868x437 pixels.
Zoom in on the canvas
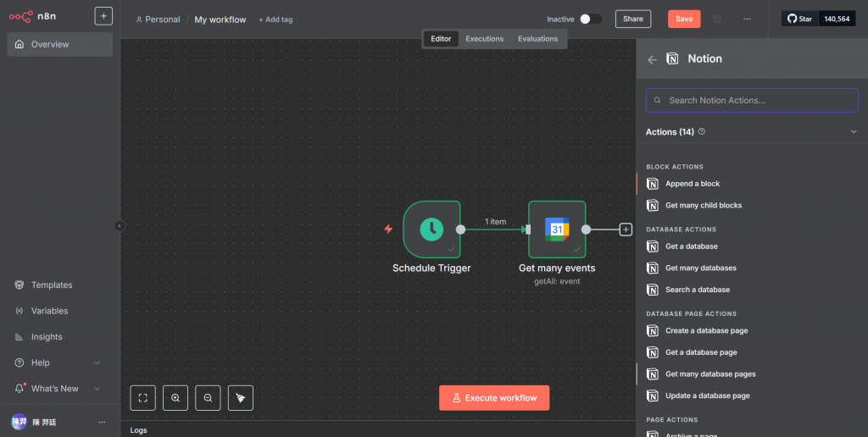point(175,398)
